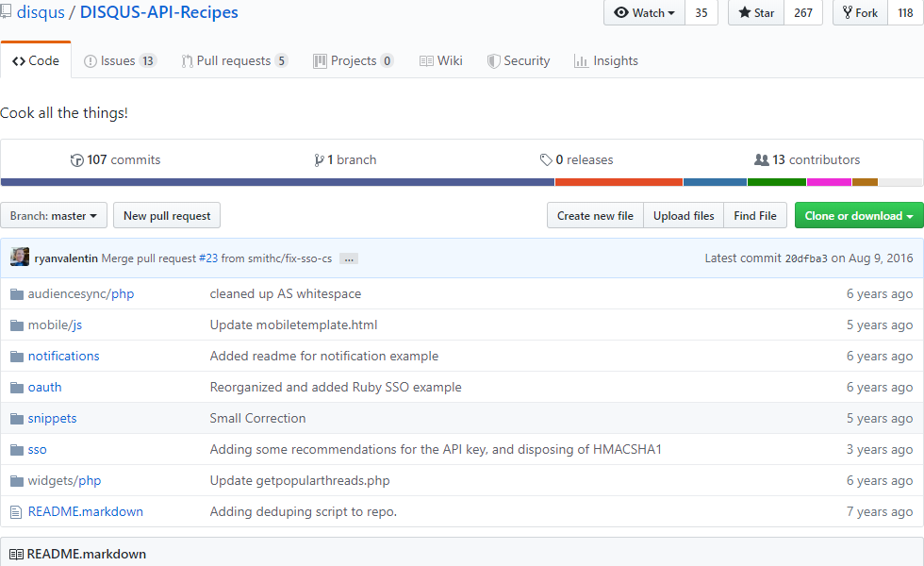Click the orange-red language bar segment
Image resolution: width=924 pixels, height=566 pixels.
point(619,182)
